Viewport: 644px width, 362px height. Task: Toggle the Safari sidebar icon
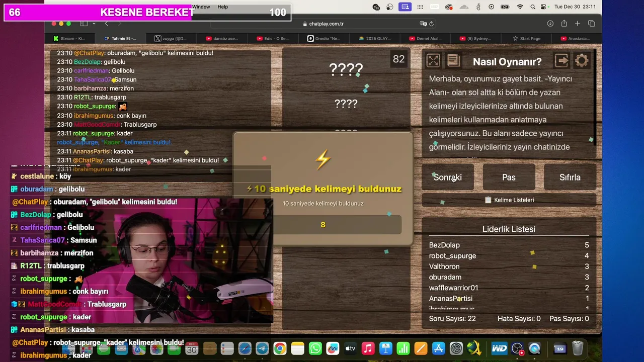[84, 24]
